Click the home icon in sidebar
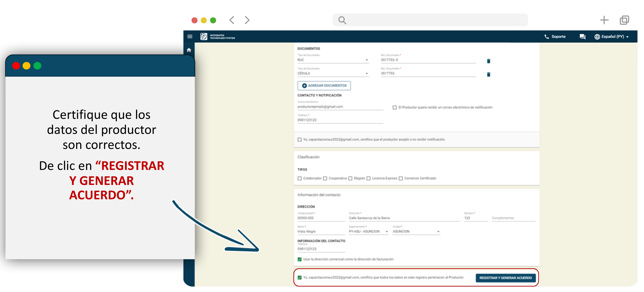 pos(189,50)
